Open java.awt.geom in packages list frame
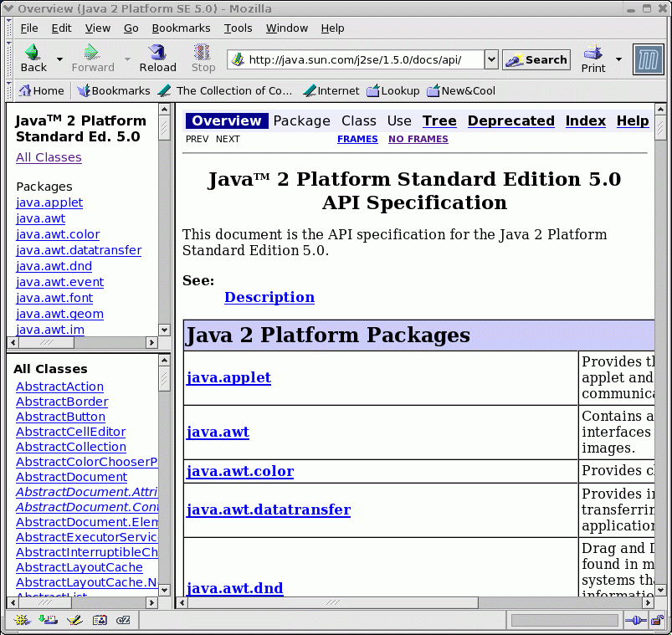Screen dimensions: 672x635 point(59,314)
